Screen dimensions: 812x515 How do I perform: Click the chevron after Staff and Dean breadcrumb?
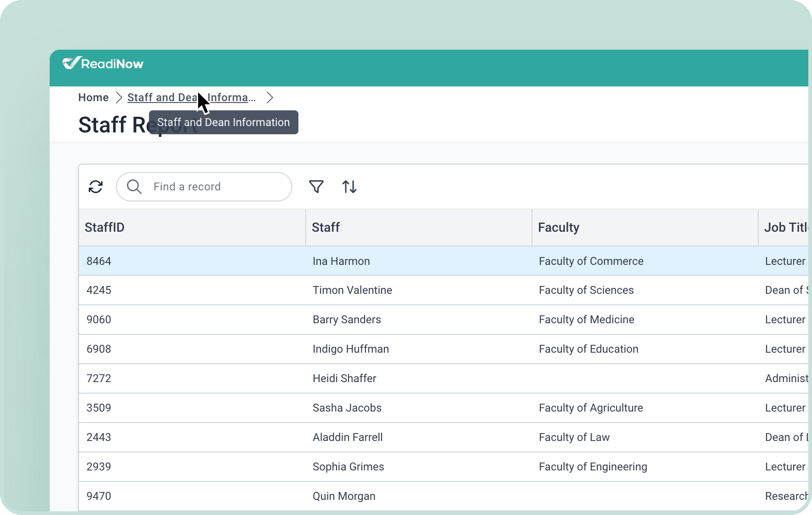point(270,97)
